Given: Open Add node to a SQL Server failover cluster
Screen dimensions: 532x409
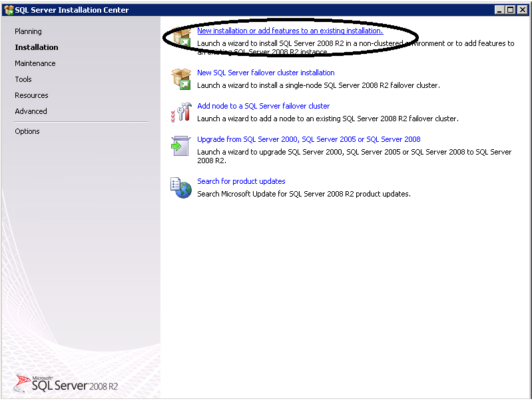Looking at the screenshot, I should point(263,106).
